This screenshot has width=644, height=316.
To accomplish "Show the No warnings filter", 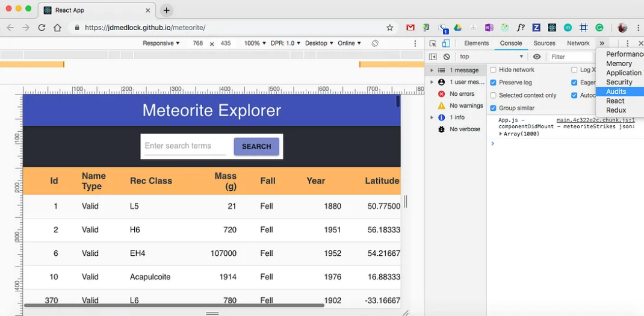I will tap(460, 105).
